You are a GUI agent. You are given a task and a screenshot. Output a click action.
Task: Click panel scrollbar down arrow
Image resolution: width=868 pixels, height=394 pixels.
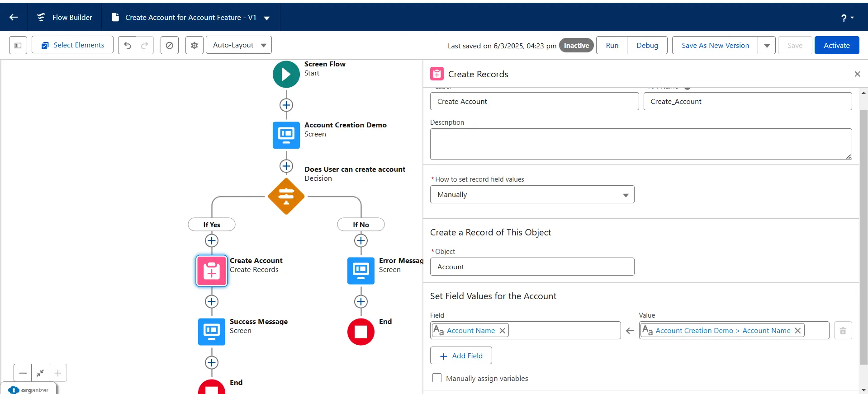tap(863, 390)
